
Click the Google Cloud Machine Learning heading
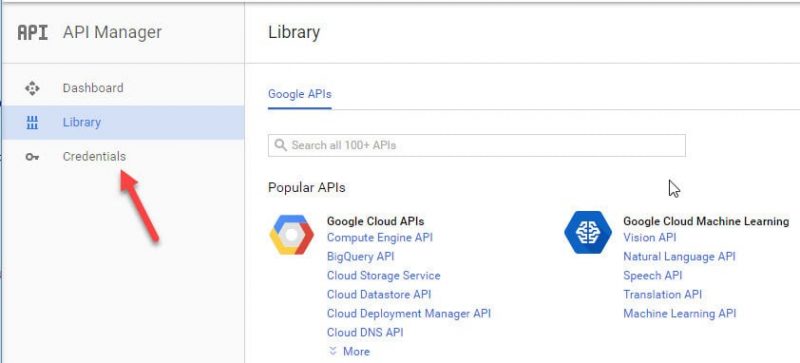pyautogui.click(x=706, y=221)
